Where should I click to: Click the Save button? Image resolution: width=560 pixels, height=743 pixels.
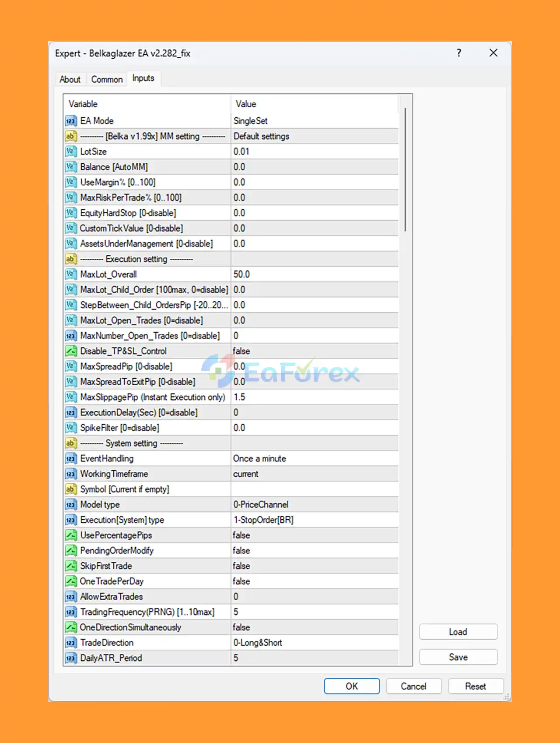click(458, 657)
